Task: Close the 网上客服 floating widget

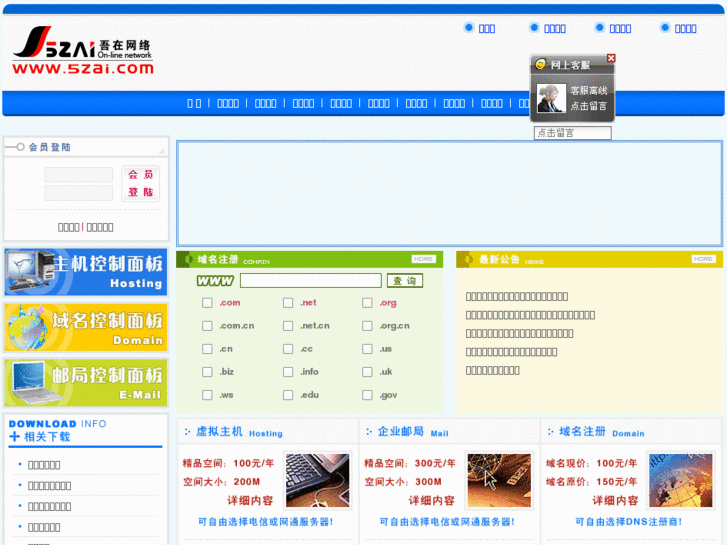Action: pyautogui.click(x=611, y=58)
